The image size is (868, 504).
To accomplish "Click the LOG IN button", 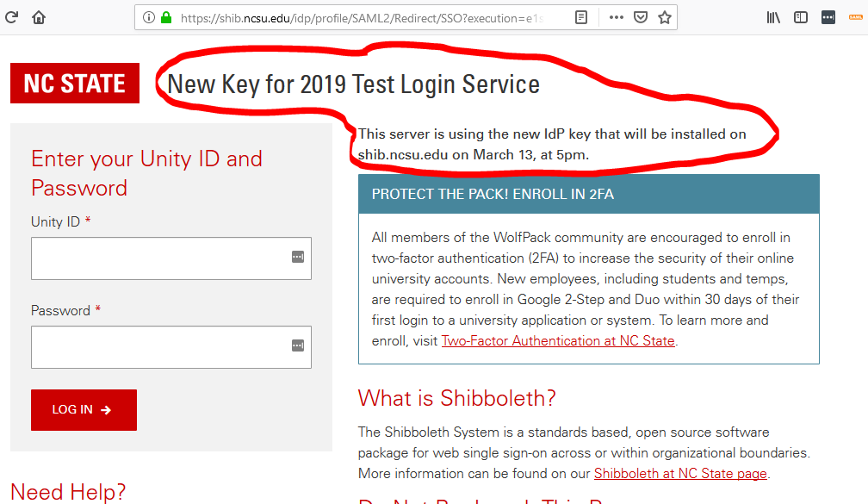I will pos(84,410).
